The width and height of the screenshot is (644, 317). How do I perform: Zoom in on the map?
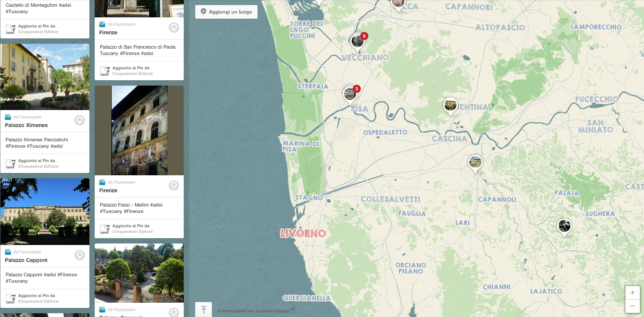(632, 293)
